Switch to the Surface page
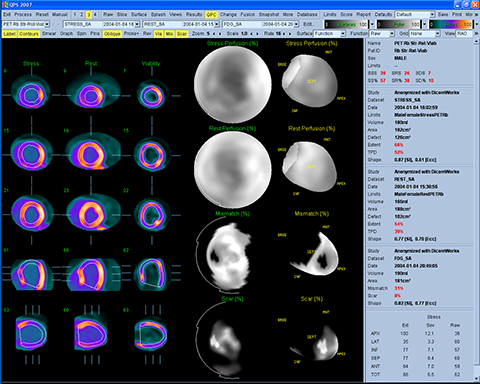Screen dimensions: 480x384 (139, 15)
